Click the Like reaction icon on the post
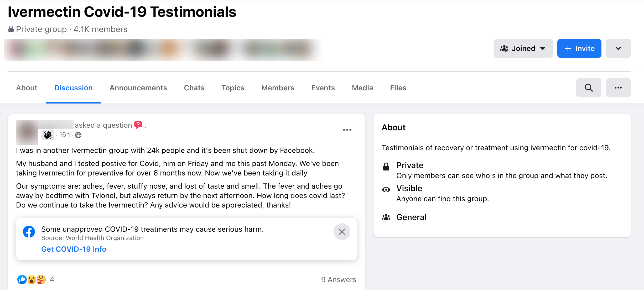Image resolution: width=644 pixels, height=290 pixels. tap(22, 280)
